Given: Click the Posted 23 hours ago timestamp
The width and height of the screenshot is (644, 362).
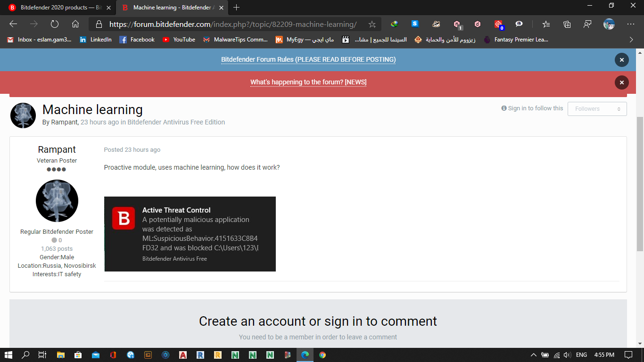Looking at the screenshot, I should pos(132,150).
